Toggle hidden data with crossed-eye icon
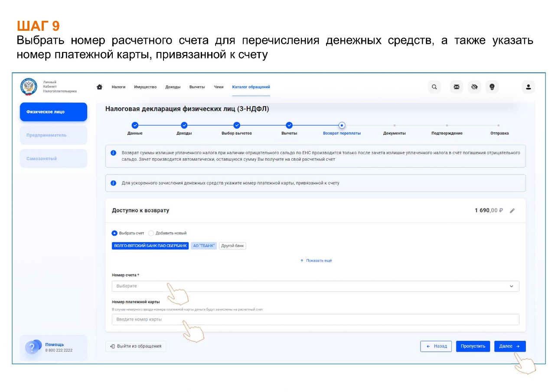The width and height of the screenshot is (555, 392). [x=474, y=87]
